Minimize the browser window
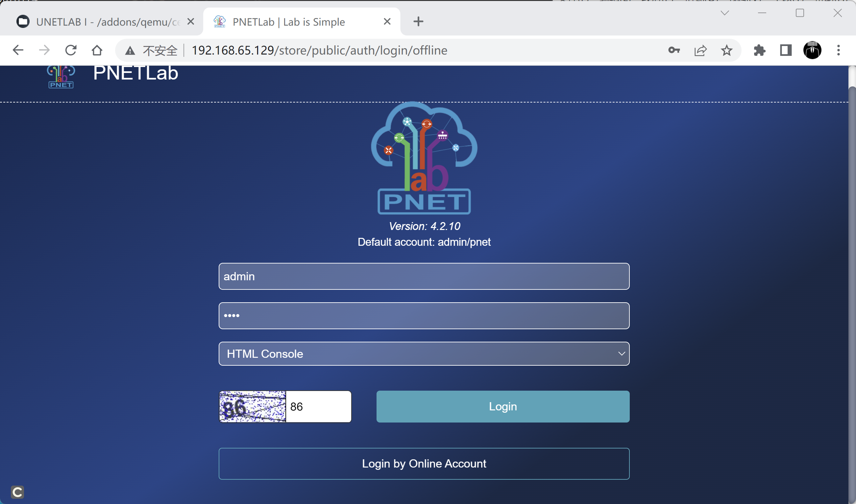856x504 pixels. pos(762,13)
